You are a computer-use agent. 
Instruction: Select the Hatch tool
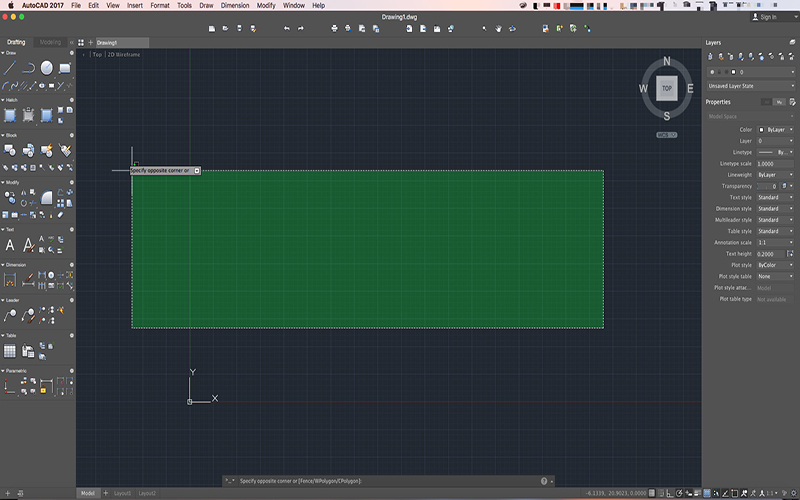coord(10,115)
